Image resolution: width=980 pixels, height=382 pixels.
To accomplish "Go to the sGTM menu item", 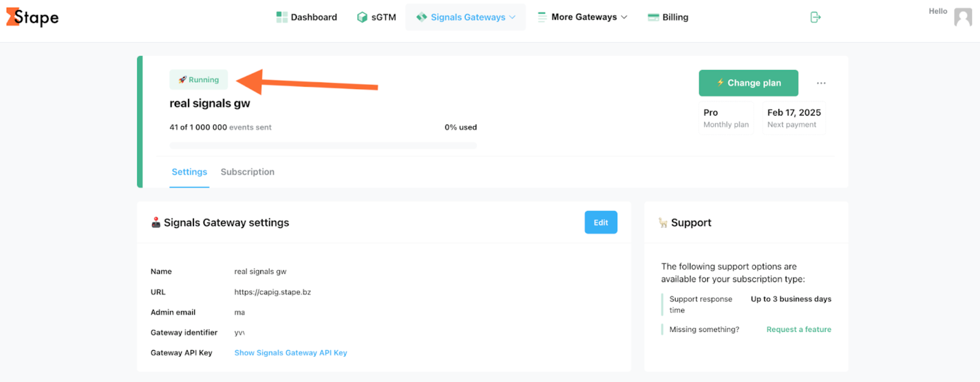I will (377, 17).
